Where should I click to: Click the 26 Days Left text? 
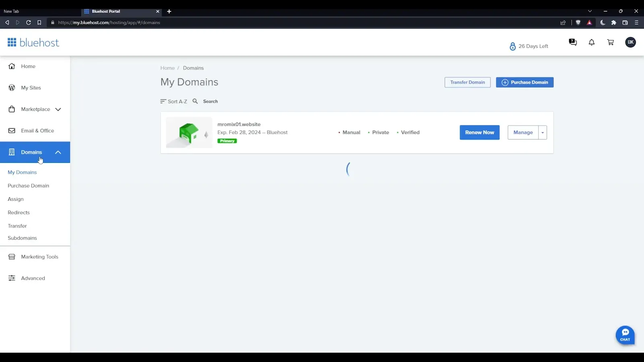[x=533, y=46]
